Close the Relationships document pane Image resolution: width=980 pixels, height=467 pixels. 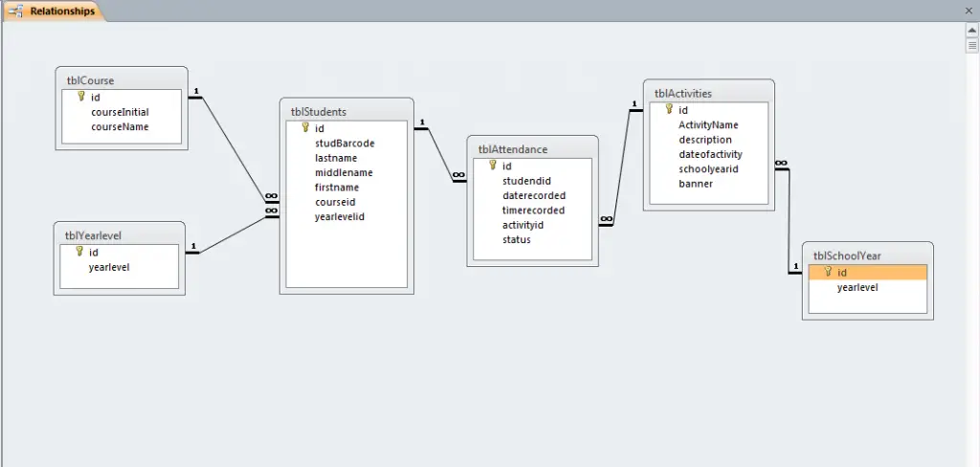click(x=969, y=11)
